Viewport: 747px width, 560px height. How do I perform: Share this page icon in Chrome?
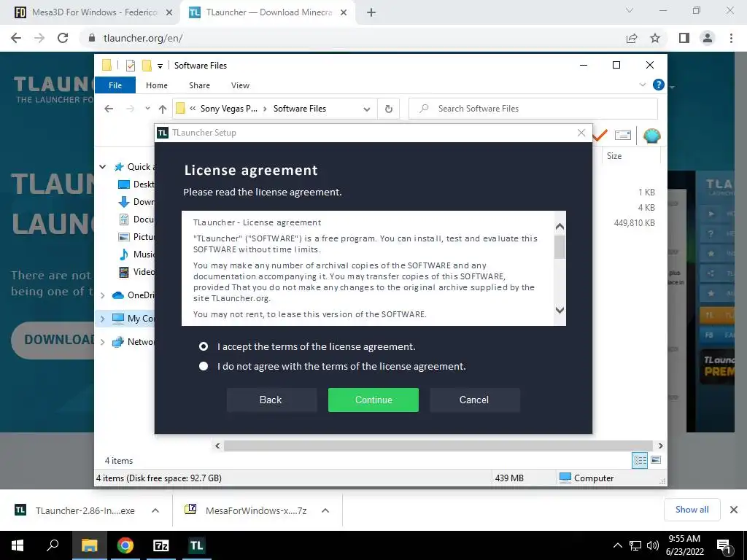632,38
